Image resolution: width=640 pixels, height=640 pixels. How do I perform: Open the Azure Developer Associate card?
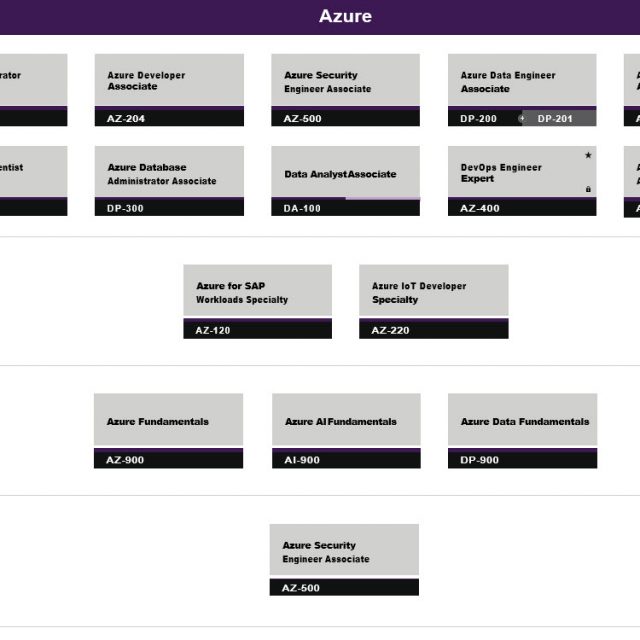coord(168,81)
